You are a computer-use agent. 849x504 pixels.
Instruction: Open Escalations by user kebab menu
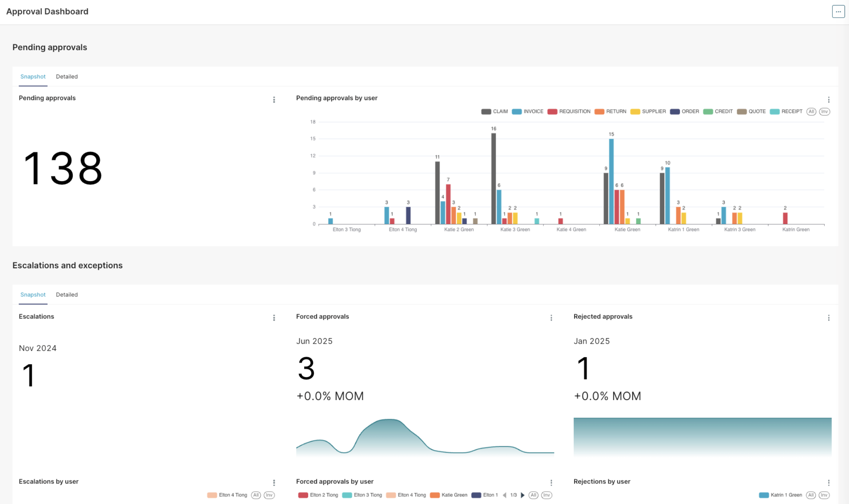coord(274,482)
